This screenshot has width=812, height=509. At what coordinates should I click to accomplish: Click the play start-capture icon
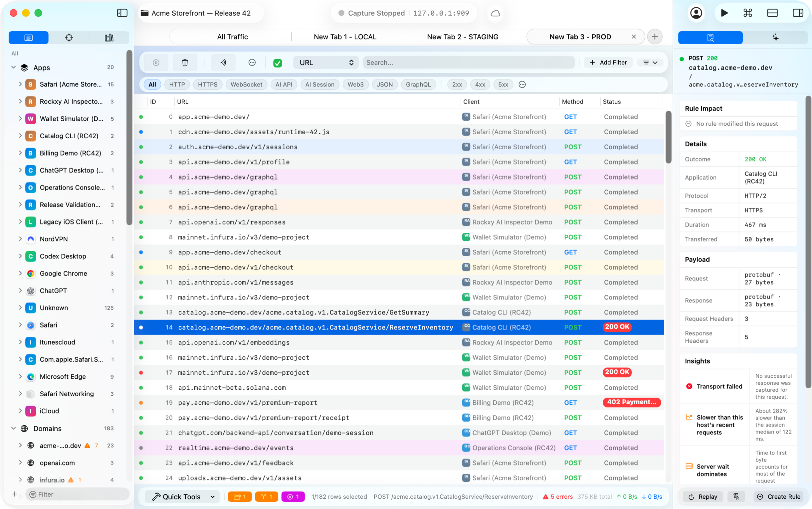[724, 13]
